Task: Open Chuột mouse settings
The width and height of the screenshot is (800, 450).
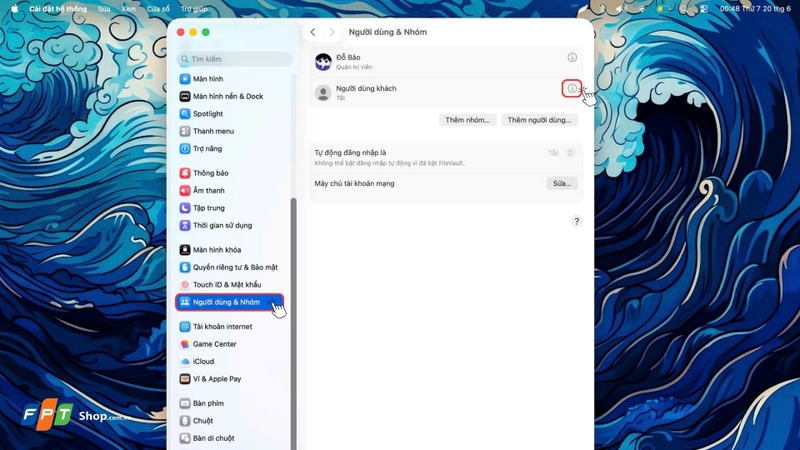Action: pyautogui.click(x=196, y=420)
